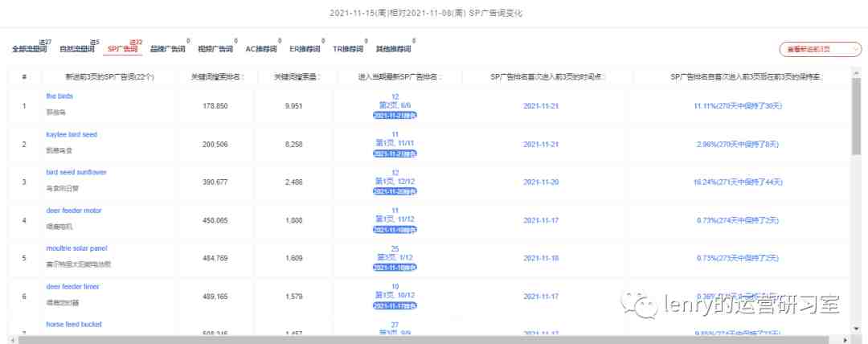Click search volume value 1,609

point(294,258)
